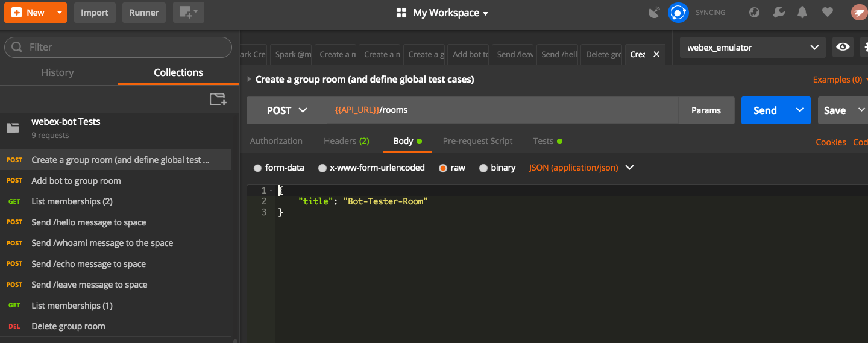
Task: Click the request URL field
Action: 503,110
